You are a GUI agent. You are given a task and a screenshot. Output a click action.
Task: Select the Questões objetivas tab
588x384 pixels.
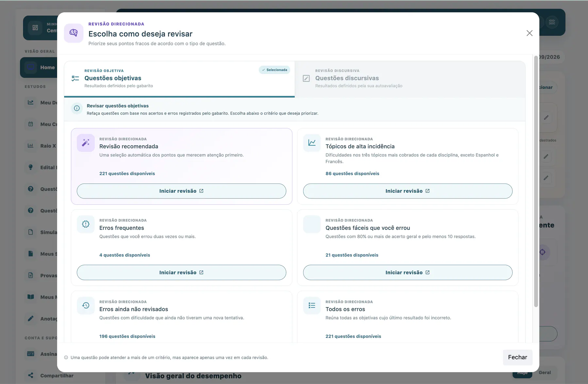point(179,79)
